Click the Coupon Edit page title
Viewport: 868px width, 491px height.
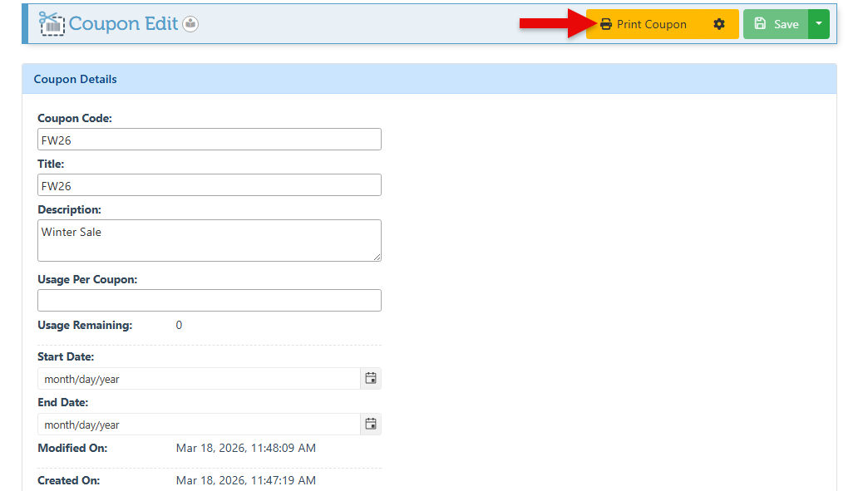[x=123, y=23]
